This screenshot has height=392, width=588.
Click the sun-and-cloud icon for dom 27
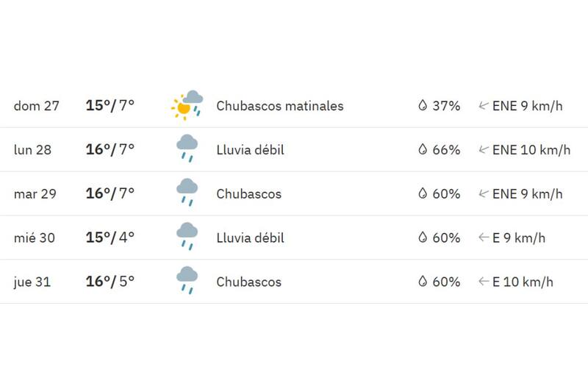tap(187, 105)
